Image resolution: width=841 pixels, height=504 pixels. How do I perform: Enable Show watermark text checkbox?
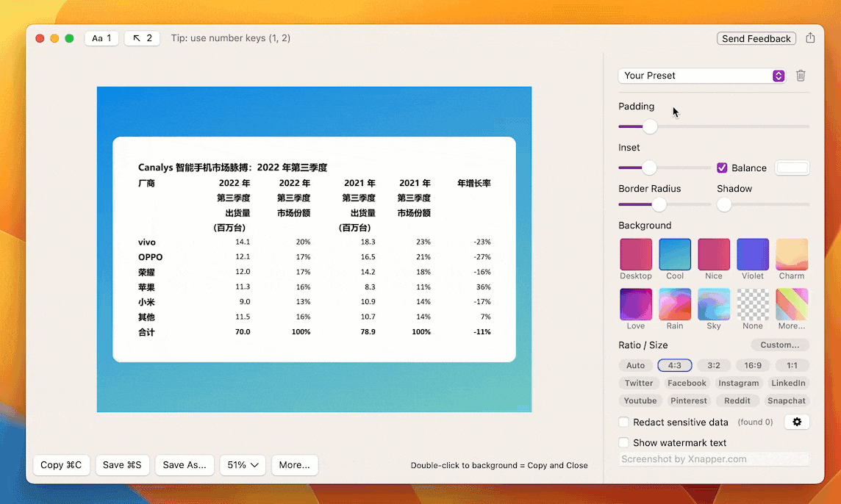click(624, 443)
